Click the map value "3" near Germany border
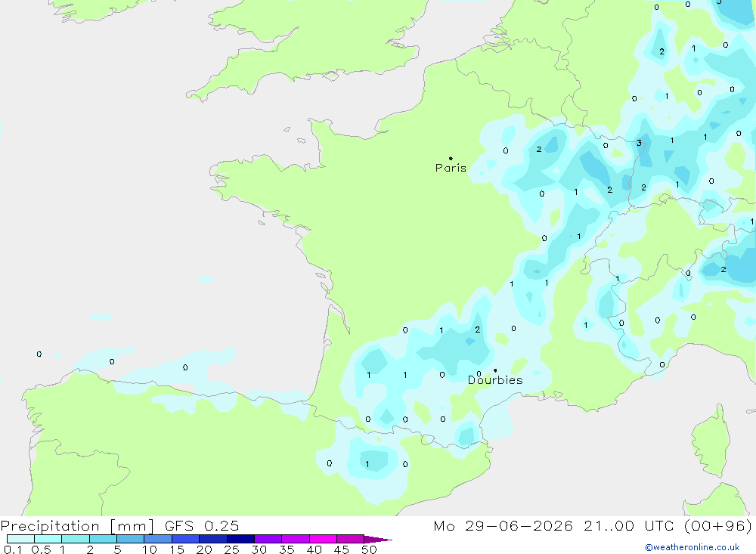The image size is (756, 554). [640, 143]
